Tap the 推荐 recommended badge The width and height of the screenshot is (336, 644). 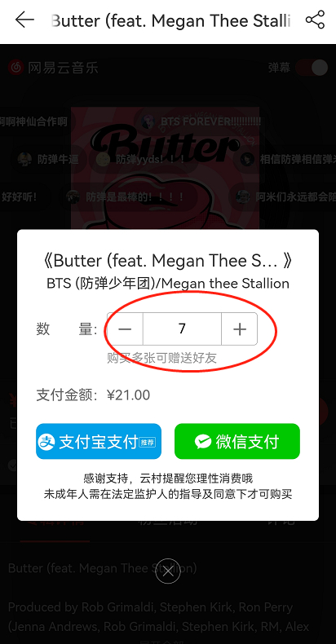tap(148, 443)
